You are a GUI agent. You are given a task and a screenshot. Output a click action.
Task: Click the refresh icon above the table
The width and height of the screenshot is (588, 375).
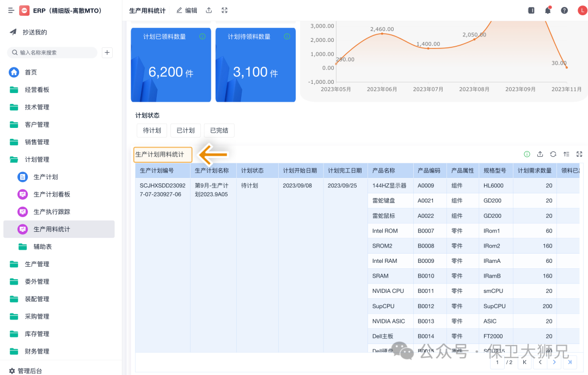point(553,154)
